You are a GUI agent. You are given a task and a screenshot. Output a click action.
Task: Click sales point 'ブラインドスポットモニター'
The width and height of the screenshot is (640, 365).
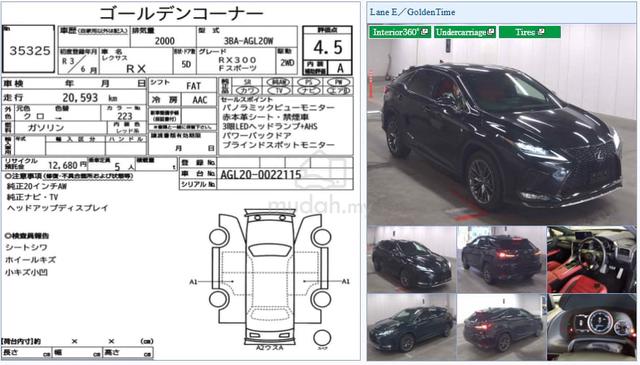click(278, 145)
